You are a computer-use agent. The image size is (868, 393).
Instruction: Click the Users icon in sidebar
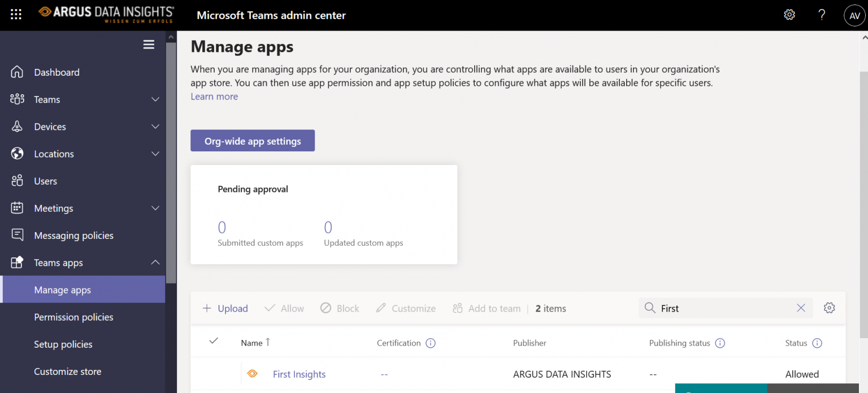click(x=17, y=181)
